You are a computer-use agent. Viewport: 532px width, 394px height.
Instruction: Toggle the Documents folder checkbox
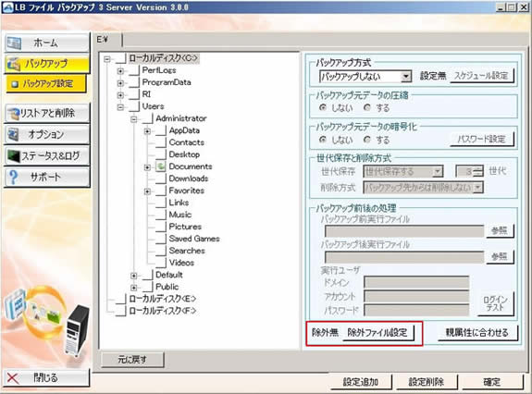(x=161, y=166)
